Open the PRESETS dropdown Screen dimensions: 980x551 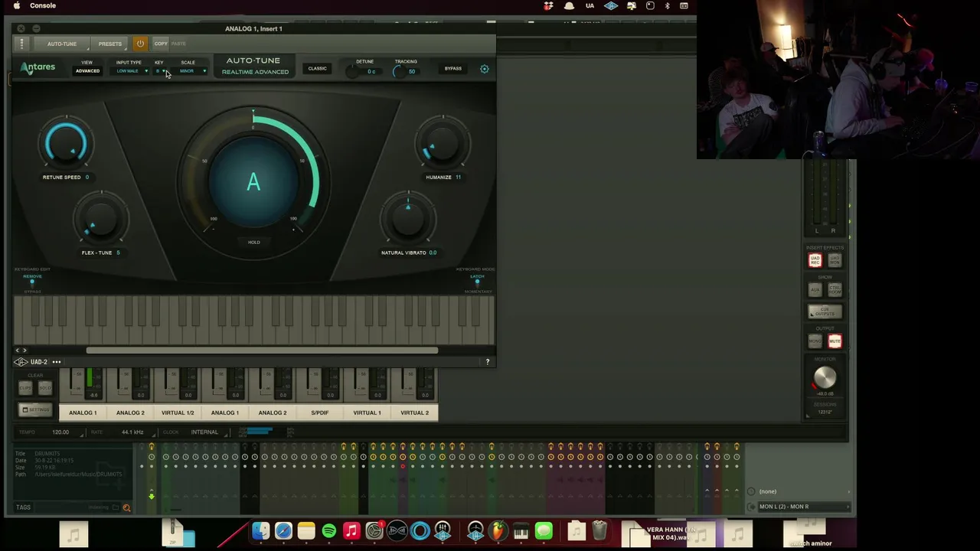pos(109,44)
